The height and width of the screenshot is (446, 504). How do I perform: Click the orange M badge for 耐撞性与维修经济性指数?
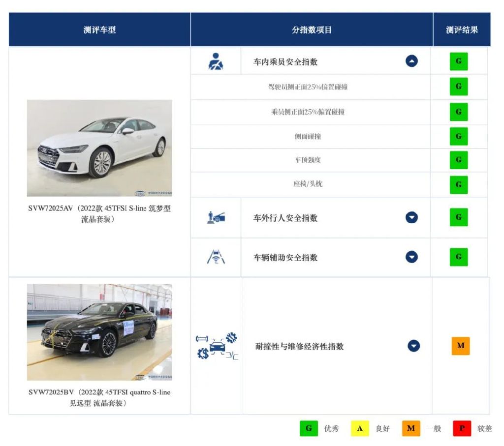pyautogui.click(x=460, y=345)
